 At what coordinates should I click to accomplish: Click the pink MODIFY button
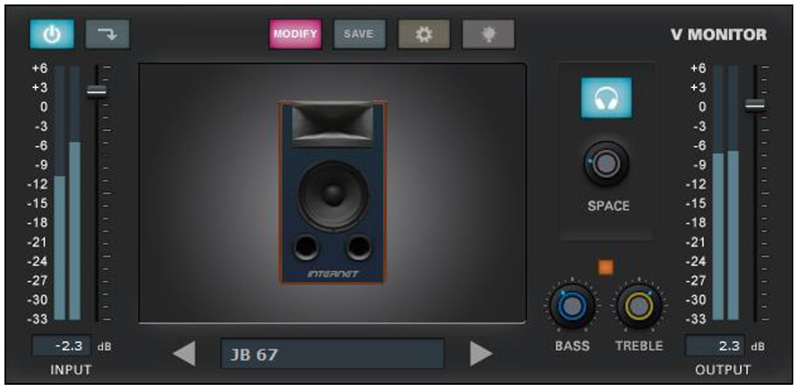[295, 34]
